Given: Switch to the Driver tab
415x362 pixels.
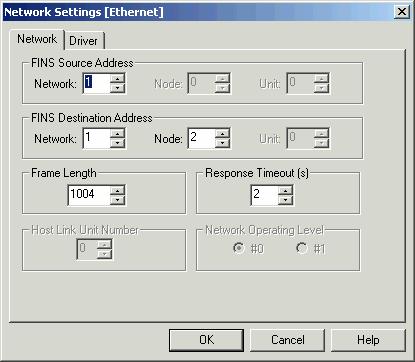Looking at the screenshot, I should (84, 41).
